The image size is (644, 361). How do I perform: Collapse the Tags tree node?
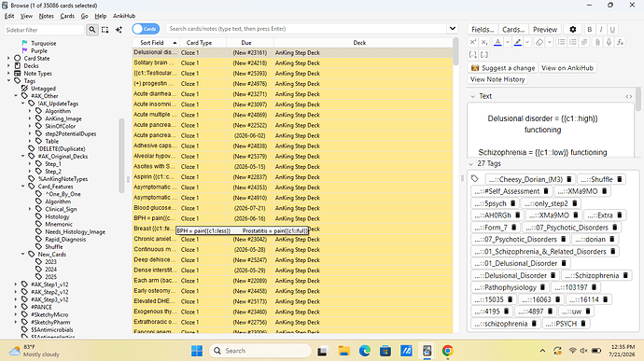[8, 80]
